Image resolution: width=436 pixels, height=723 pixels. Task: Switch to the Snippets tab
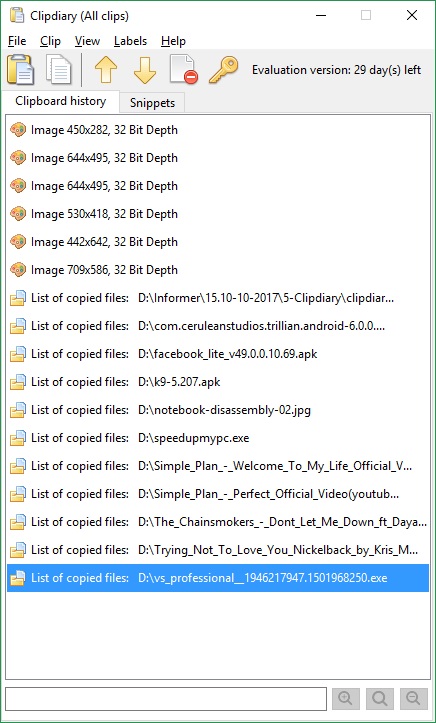152,103
